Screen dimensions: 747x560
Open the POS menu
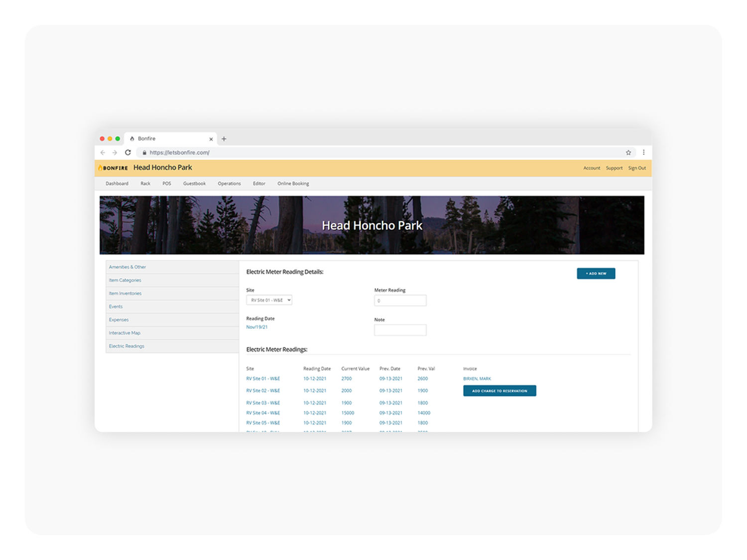point(167,184)
